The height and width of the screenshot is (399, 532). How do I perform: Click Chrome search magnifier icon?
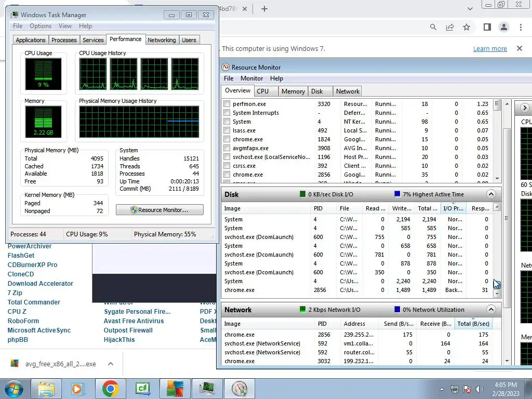click(x=433, y=27)
